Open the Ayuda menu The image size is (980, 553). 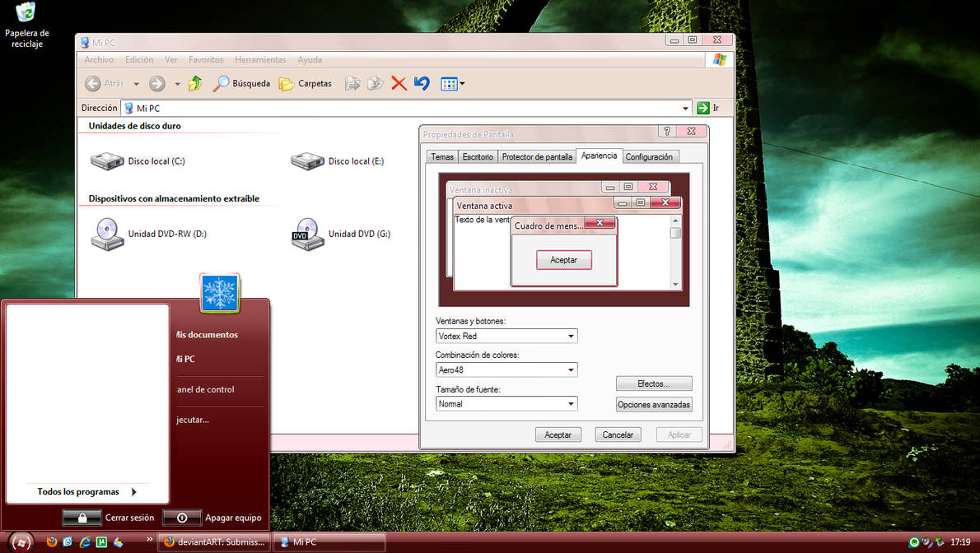(x=310, y=60)
